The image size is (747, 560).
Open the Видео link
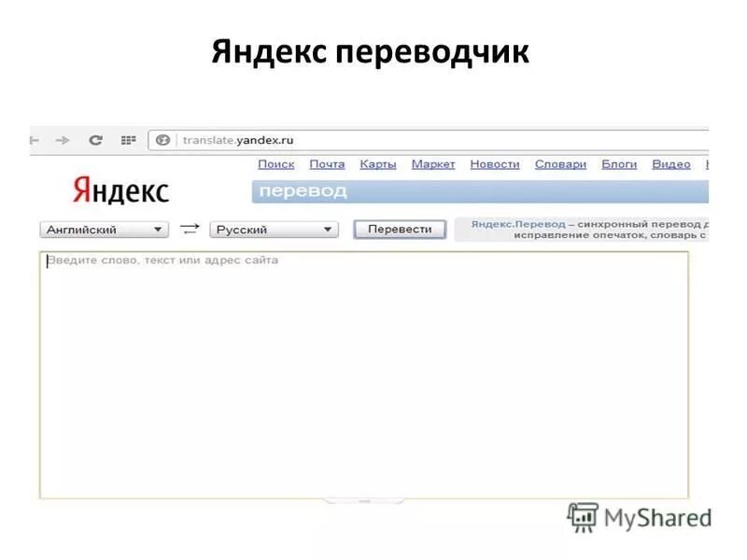671,164
